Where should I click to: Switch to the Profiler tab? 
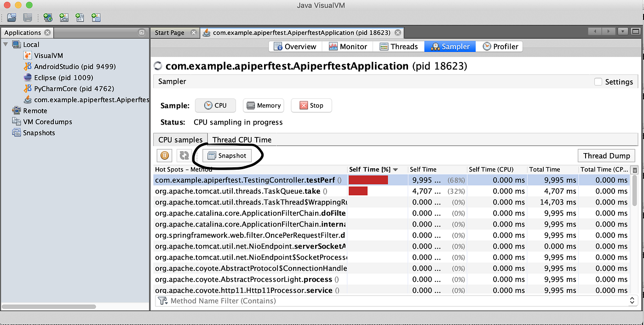[x=500, y=46]
